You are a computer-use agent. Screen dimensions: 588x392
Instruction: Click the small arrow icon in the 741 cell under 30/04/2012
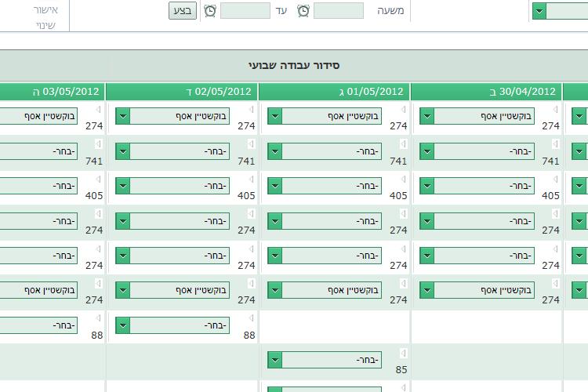(x=555, y=144)
